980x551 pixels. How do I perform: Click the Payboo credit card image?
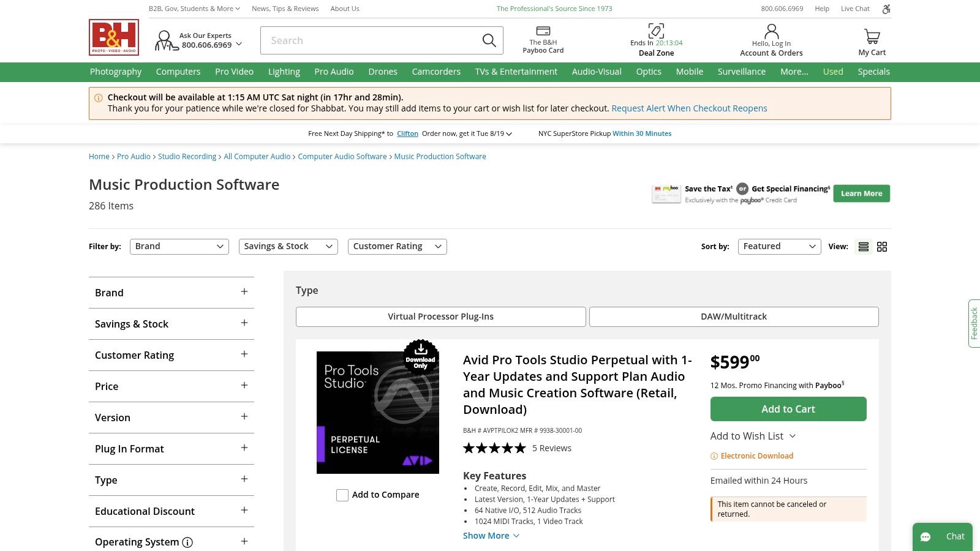click(666, 194)
